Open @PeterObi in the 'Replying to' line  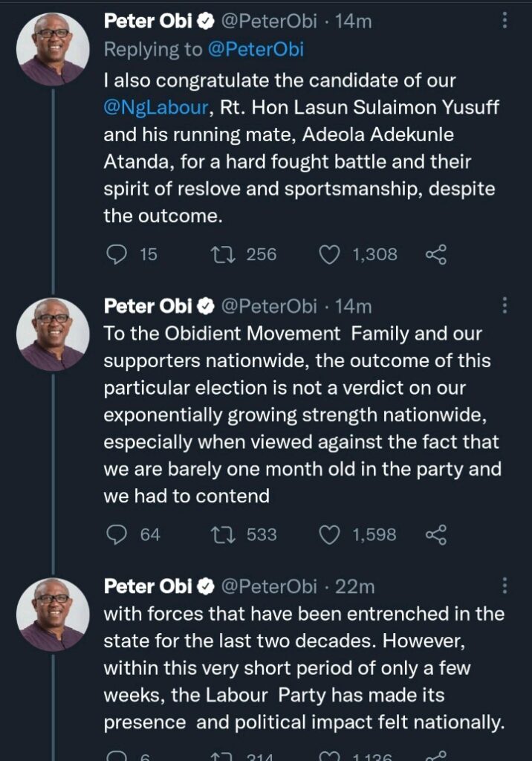(x=258, y=49)
